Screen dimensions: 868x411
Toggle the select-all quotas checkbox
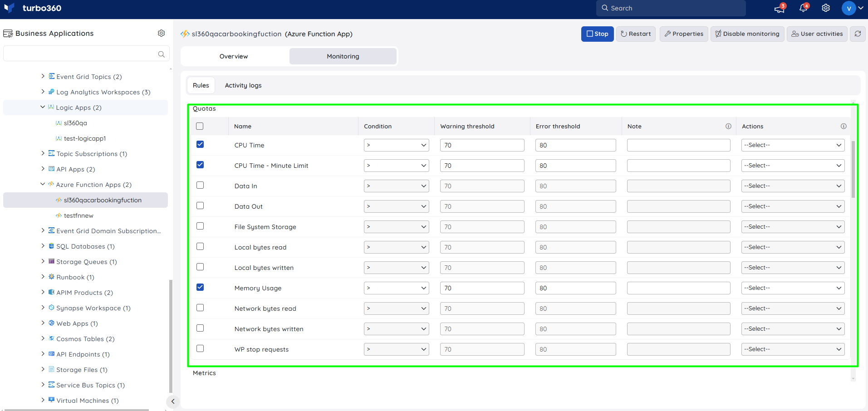click(x=200, y=126)
